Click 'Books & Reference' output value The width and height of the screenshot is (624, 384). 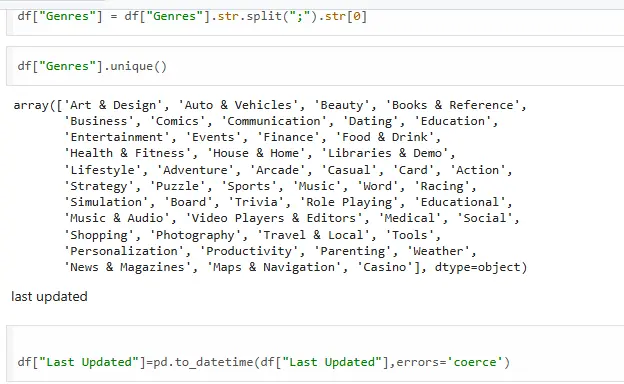tap(453, 105)
